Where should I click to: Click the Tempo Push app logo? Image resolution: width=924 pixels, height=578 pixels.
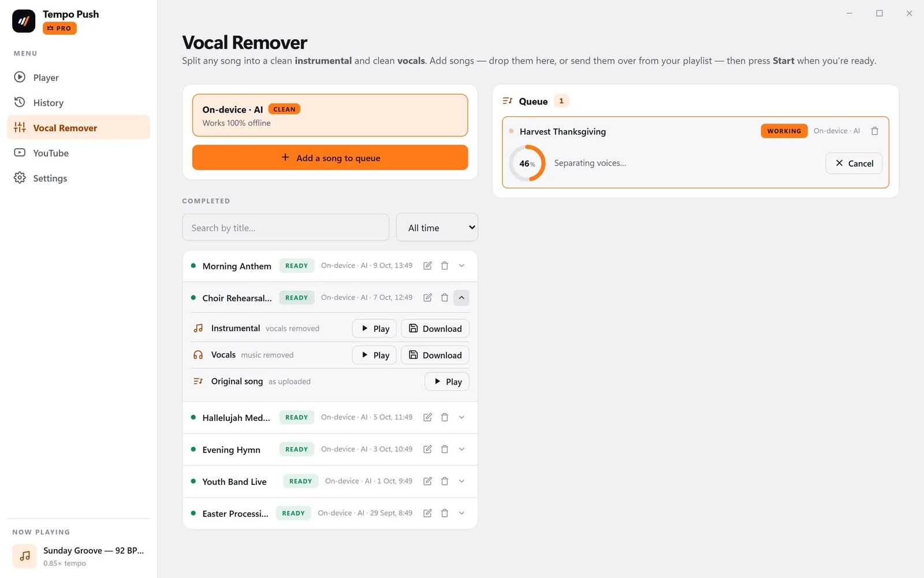24,21
